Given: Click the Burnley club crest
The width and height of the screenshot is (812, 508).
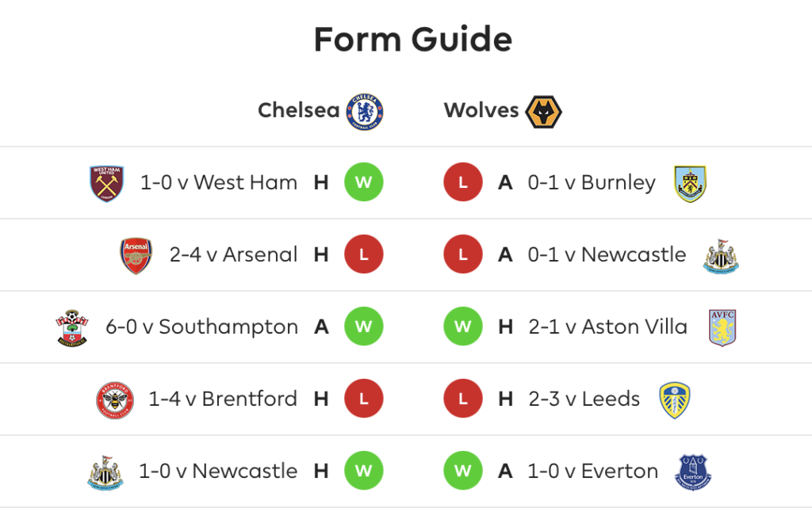Looking at the screenshot, I should click(691, 184).
